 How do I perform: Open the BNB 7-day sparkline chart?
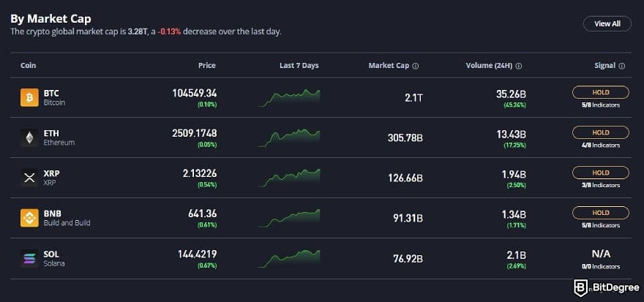[289, 218]
